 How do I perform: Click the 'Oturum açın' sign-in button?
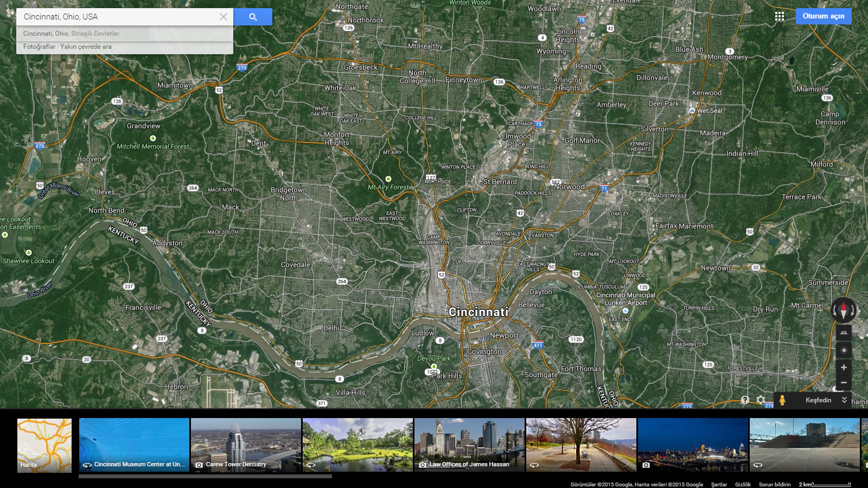(823, 16)
